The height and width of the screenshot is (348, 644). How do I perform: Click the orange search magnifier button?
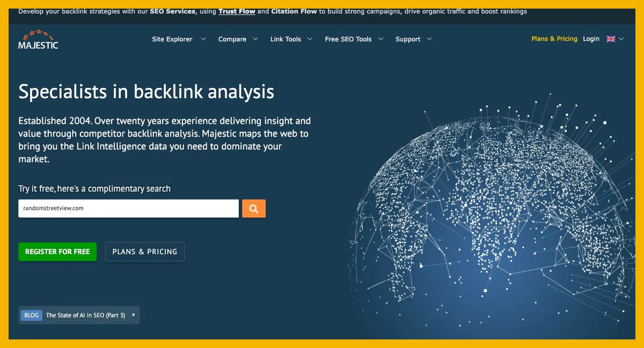coord(254,209)
